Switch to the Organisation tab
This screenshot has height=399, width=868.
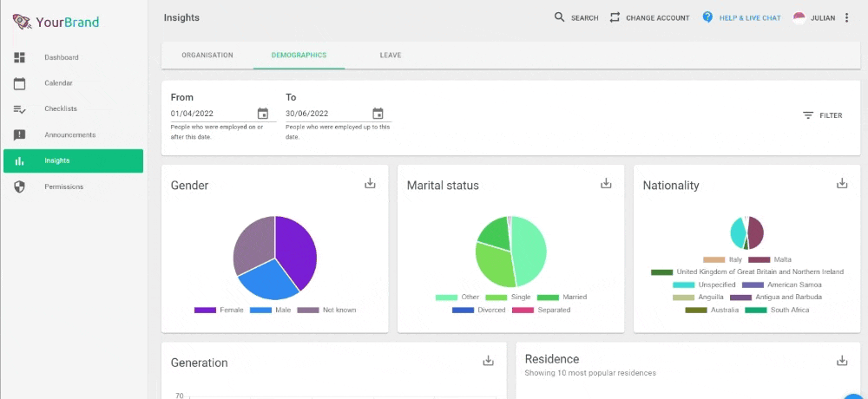coord(207,56)
